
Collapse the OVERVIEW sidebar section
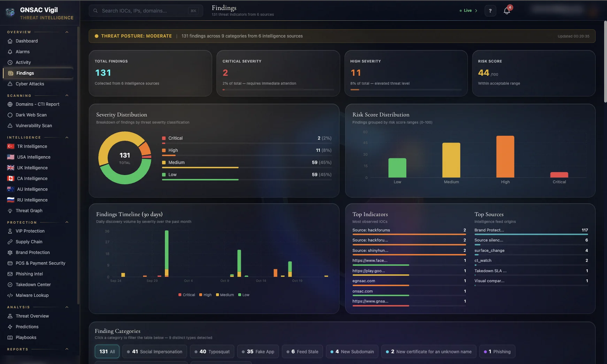[x=67, y=32]
